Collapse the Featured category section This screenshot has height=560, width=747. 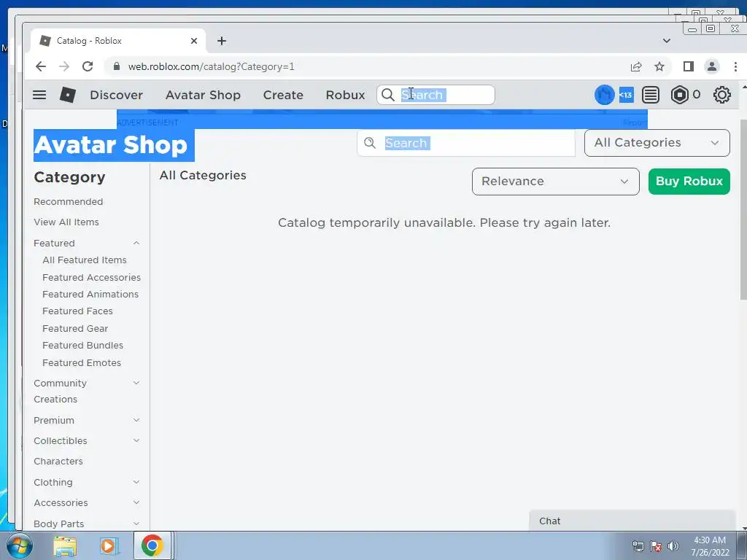point(136,244)
